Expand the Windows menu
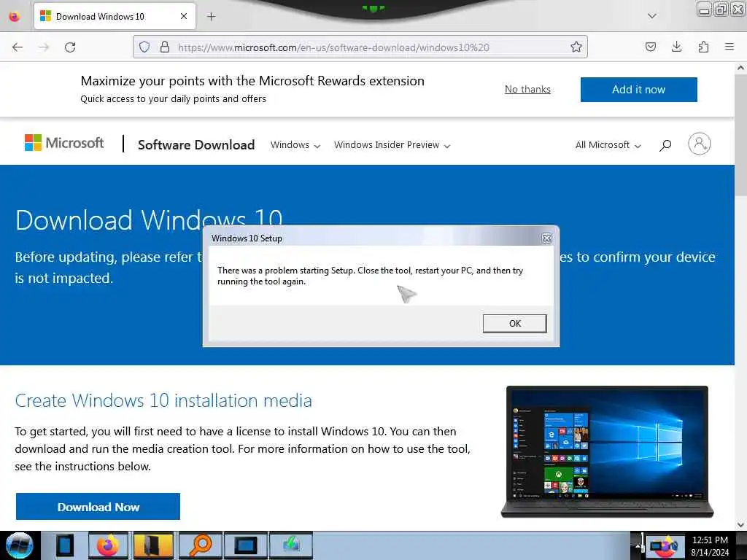The image size is (747, 560). coord(295,145)
